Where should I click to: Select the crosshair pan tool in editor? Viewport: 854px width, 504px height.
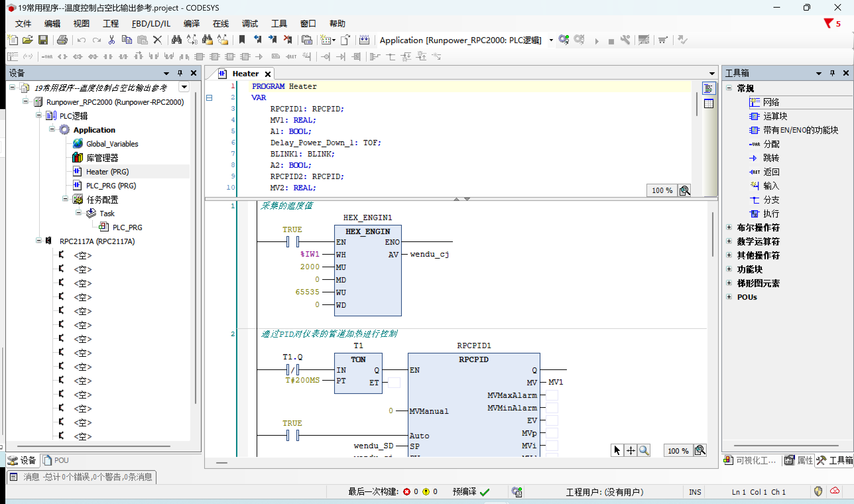[x=631, y=451]
